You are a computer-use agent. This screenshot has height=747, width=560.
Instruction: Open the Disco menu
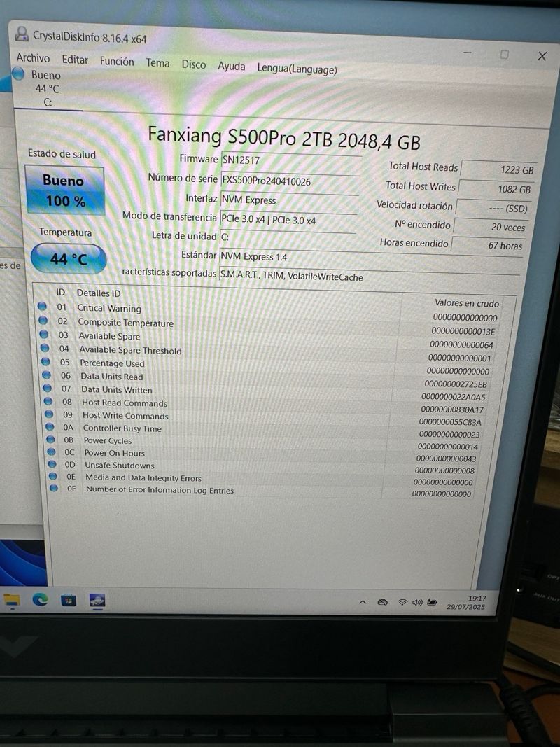pos(193,65)
